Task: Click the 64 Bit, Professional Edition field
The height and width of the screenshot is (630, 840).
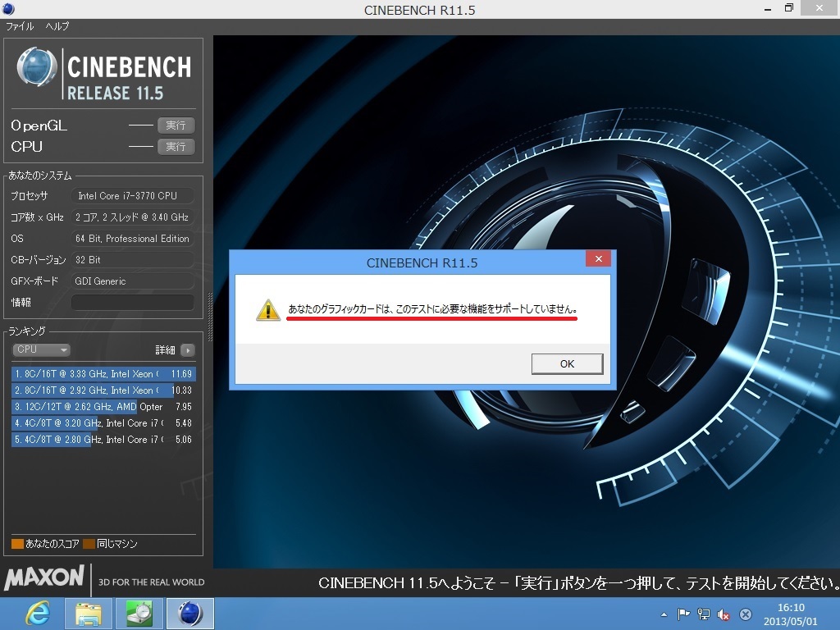Action: point(132,239)
